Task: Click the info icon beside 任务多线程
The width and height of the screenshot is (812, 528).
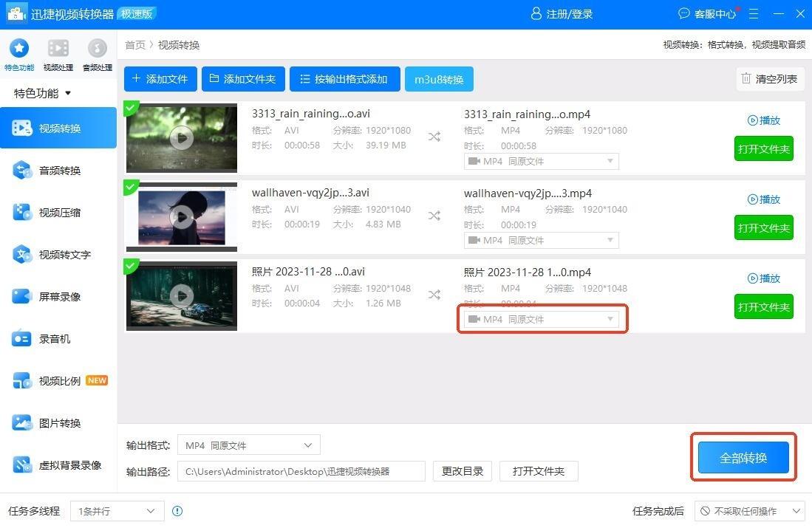Action: (177, 511)
